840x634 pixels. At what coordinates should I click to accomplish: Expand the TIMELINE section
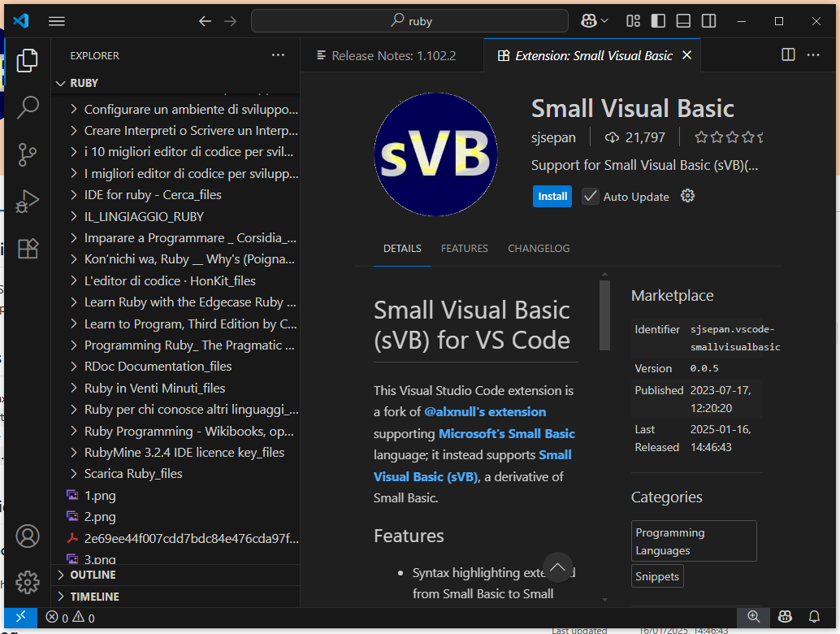(177, 597)
